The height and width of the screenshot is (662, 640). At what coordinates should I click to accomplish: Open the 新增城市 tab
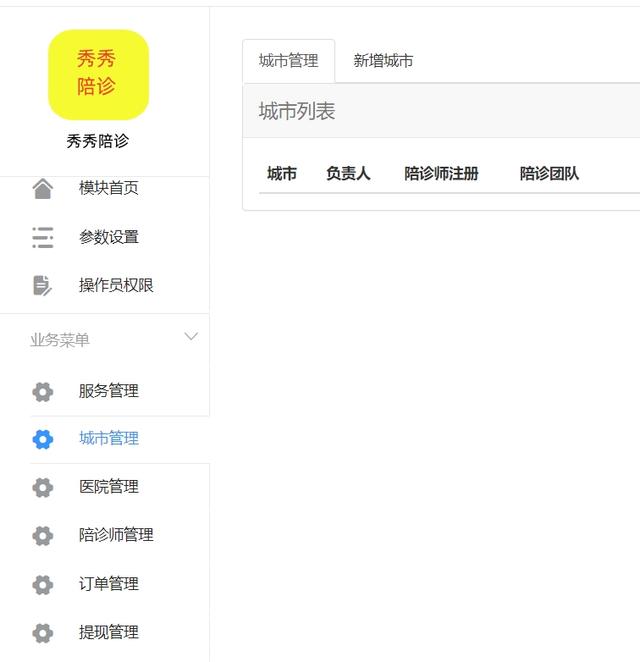tap(383, 61)
